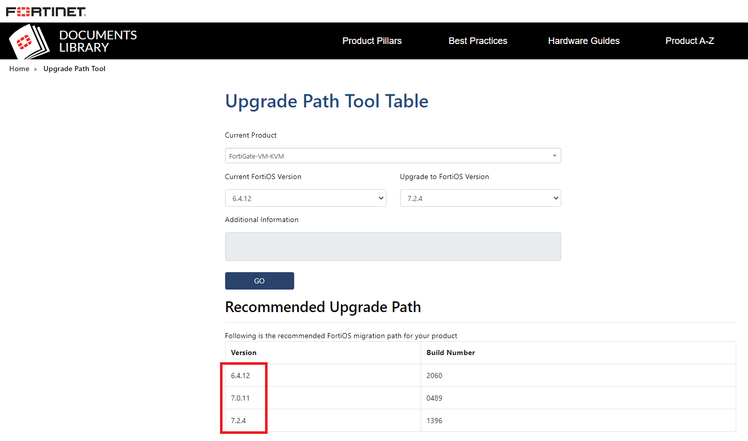
Task: Open the Current FortiOS Version dropdown
Action: [x=305, y=198]
